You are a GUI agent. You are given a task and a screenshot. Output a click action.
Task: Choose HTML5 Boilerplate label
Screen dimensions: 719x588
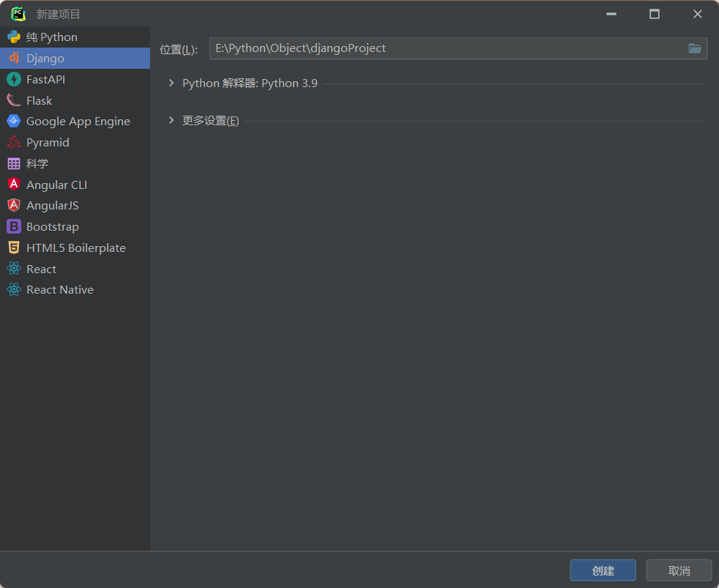76,248
